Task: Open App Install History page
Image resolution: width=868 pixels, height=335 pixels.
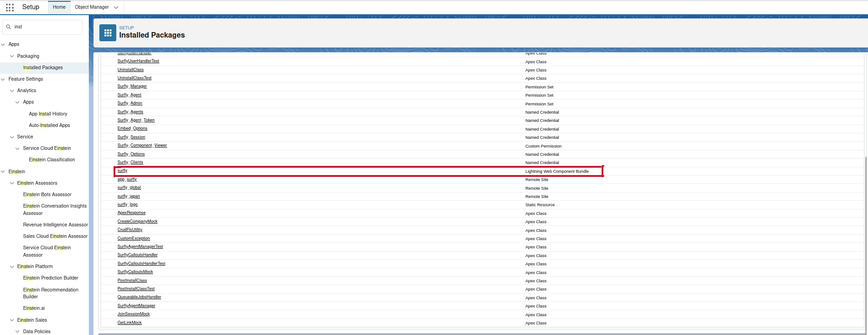Action: 48,114
